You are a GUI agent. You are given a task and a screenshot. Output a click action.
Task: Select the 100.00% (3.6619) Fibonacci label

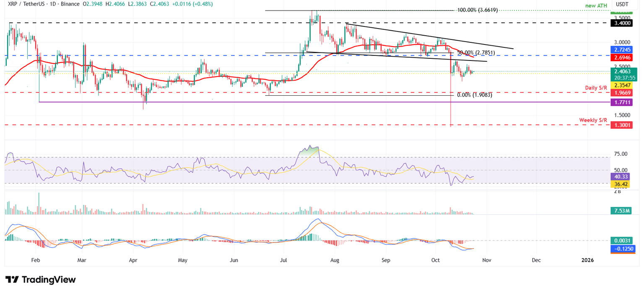477,10
